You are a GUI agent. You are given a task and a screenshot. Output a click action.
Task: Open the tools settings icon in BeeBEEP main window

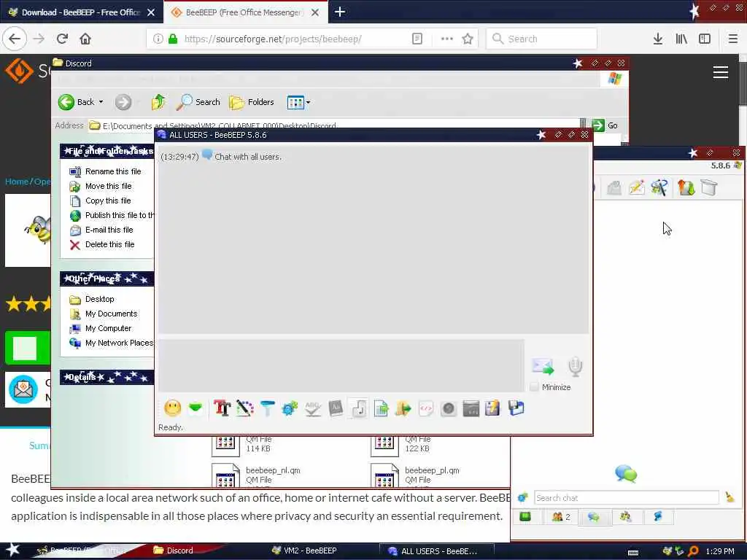pyautogui.click(x=659, y=187)
